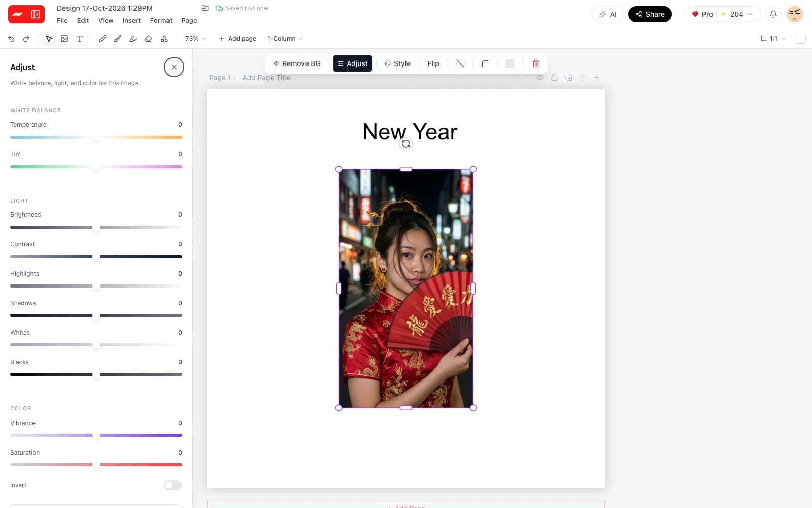Click the Share button
Image resolution: width=812 pixels, height=508 pixels.
650,14
